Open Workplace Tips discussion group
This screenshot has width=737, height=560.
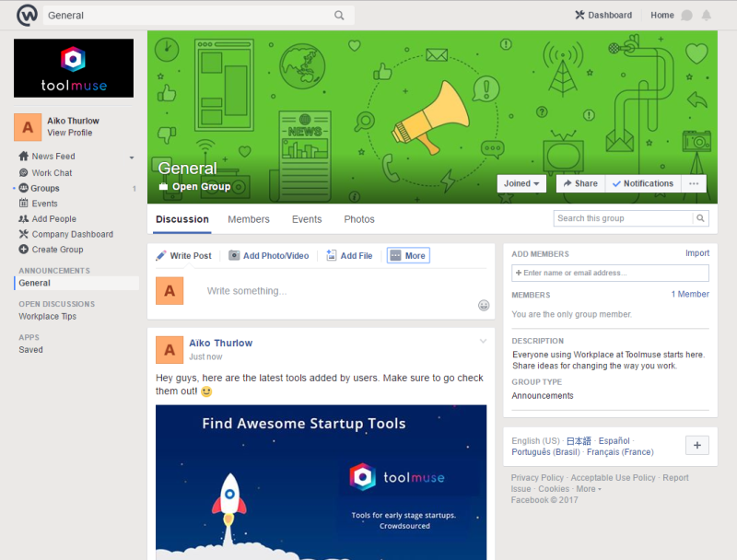point(48,317)
